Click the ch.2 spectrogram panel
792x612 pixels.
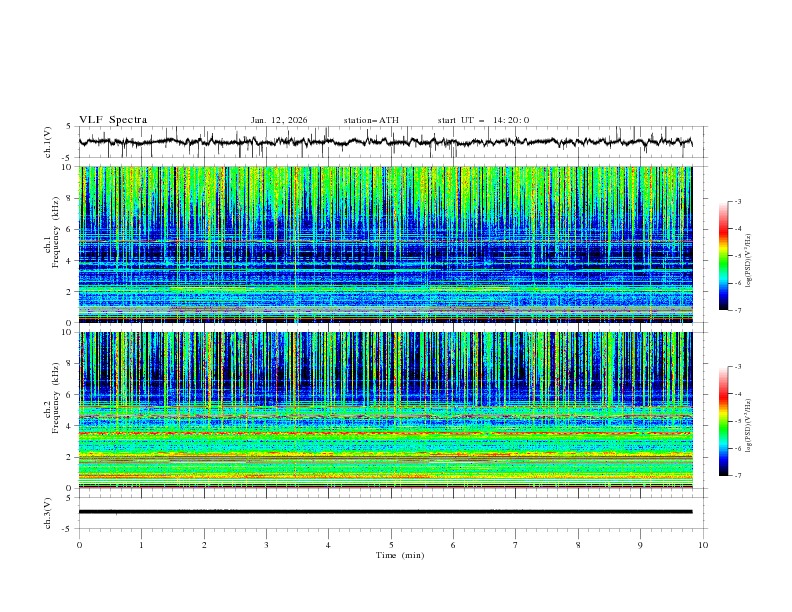tap(385, 410)
